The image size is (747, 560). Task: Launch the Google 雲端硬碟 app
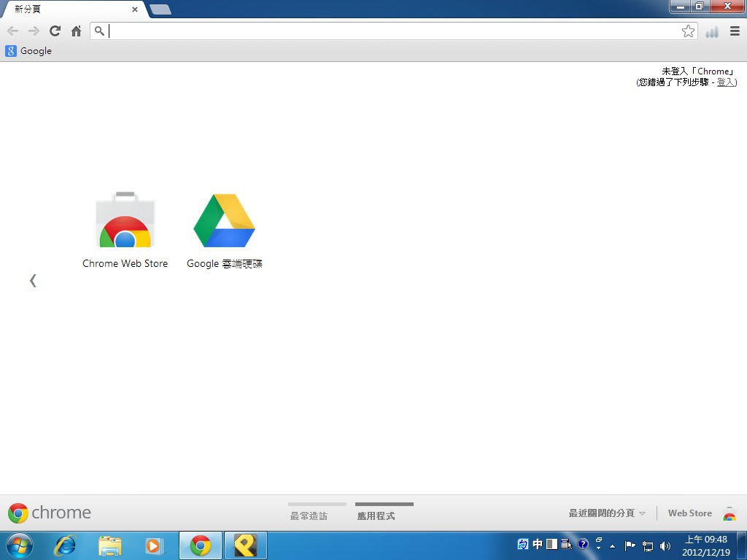coord(225,230)
